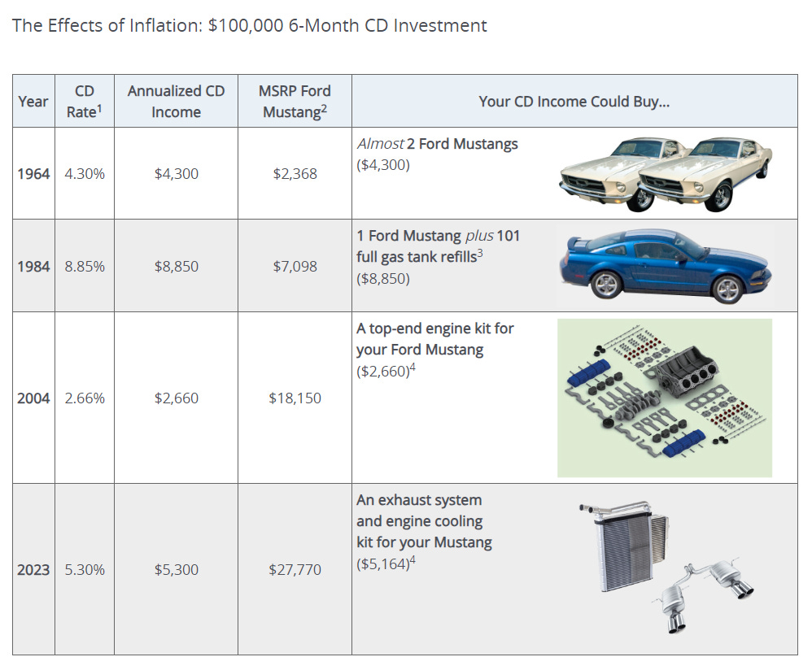Click the 'CD Rate' column header
The width and height of the screenshot is (812, 670).
85,102
